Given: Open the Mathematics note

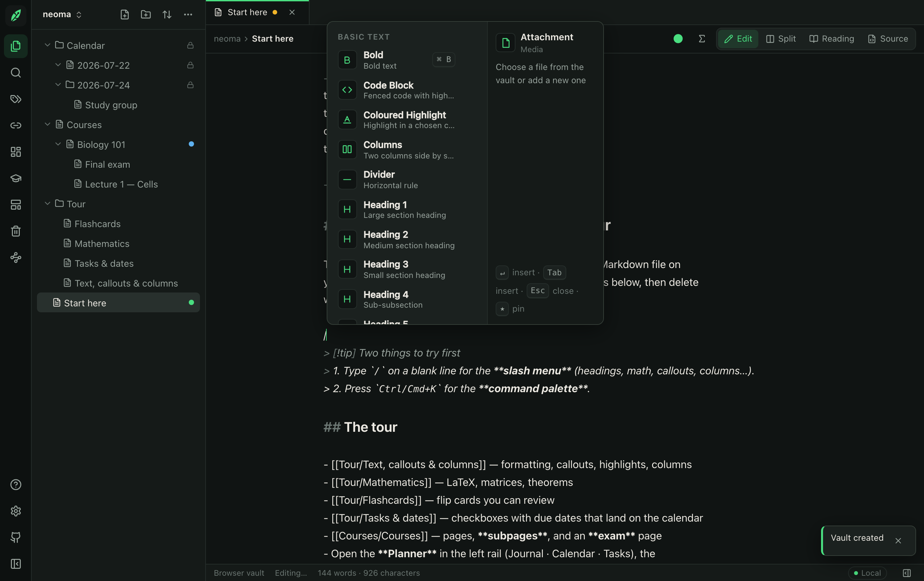Looking at the screenshot, I should pos(118,243).
